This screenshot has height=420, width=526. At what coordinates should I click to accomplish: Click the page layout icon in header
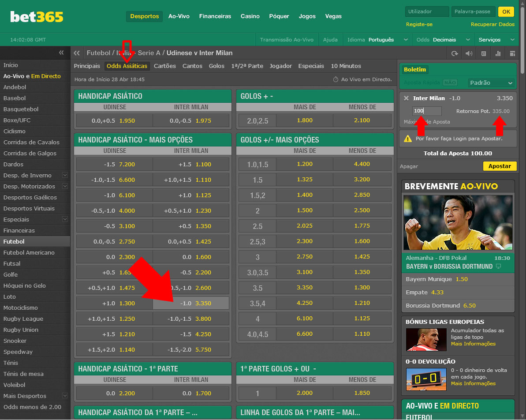512,53
